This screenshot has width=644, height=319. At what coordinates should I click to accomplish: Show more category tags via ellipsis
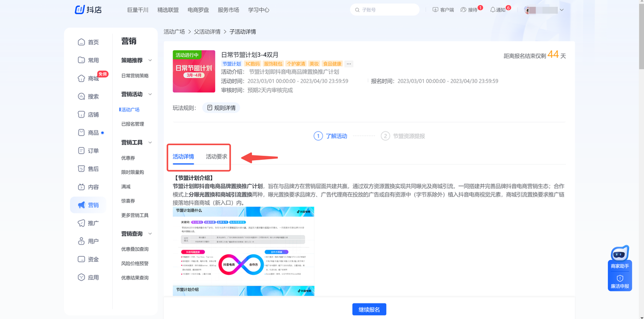click(349, 64)
